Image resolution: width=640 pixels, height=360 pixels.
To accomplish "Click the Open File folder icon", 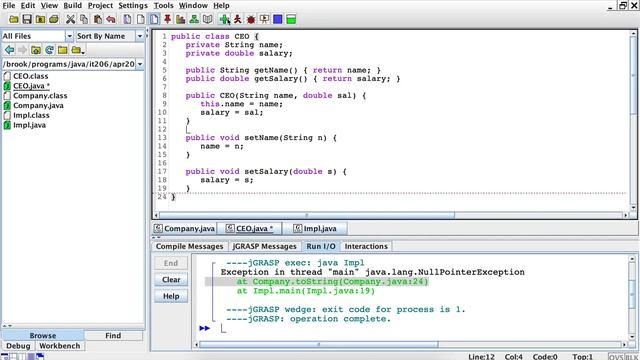I will tap(13, 19).
